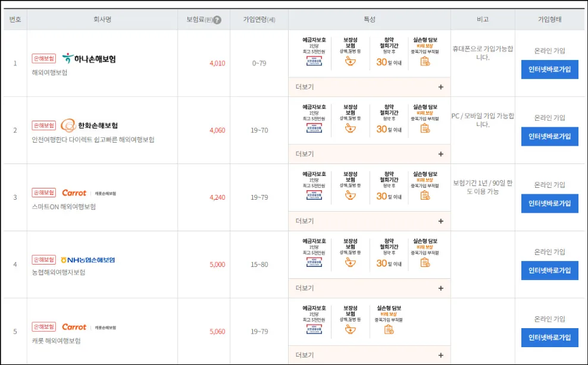Click depositor protection badge icon in row 3

coord(314,195)
